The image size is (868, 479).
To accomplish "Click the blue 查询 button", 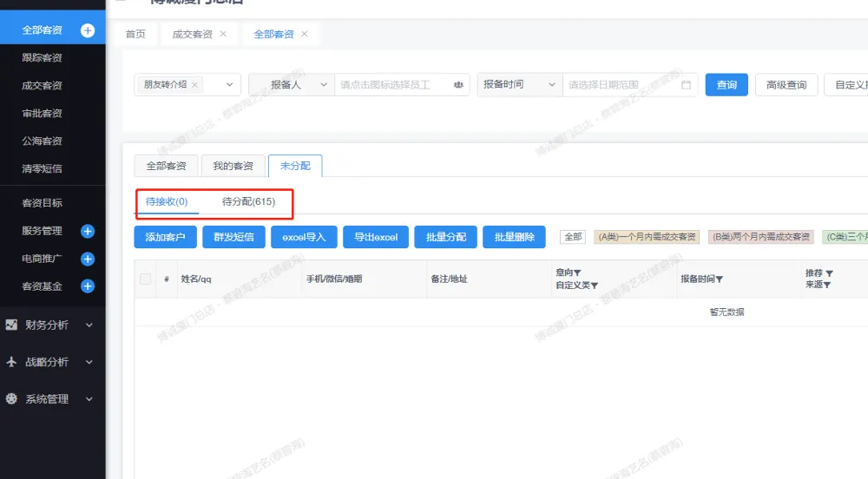I will pos(727,85).
